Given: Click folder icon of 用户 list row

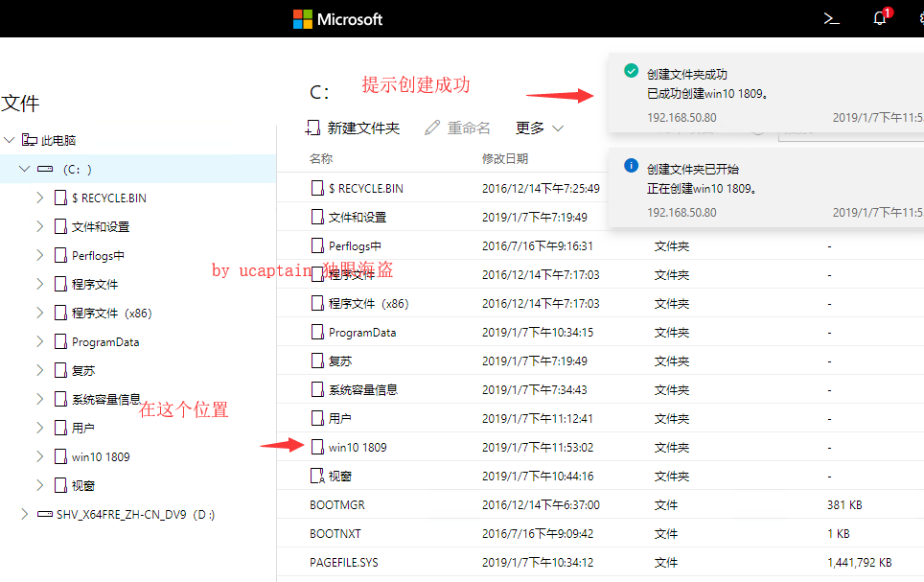Looking at the screenshot, I should pyautogui.click(x=317, y=418).
